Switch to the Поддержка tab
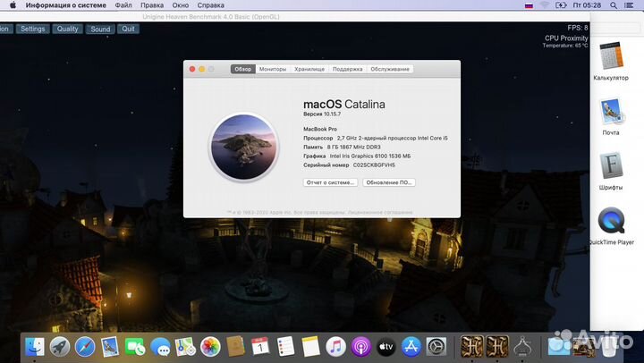This screenshot has width=644, height=363. [347, 69]
